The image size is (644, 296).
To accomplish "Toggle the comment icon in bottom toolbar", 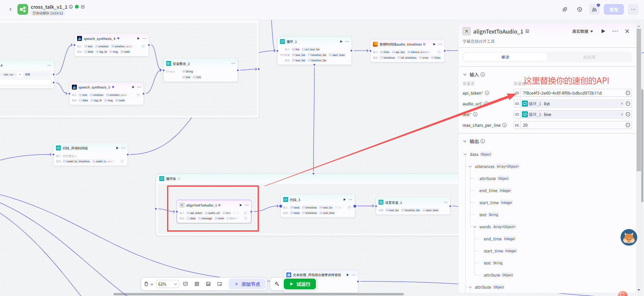I will 185,284.
